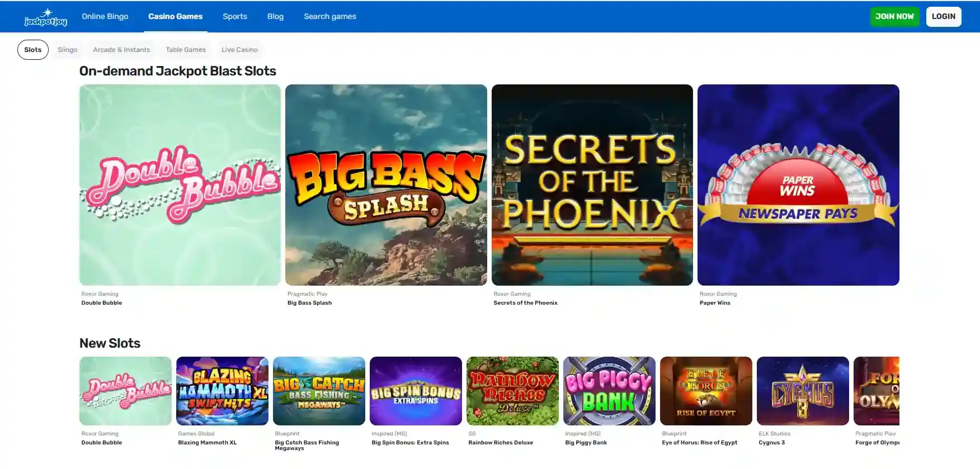Viewport: 980px width, 469px height.
Task: Open the Online Bingo menu
Action: click(105, 16)
